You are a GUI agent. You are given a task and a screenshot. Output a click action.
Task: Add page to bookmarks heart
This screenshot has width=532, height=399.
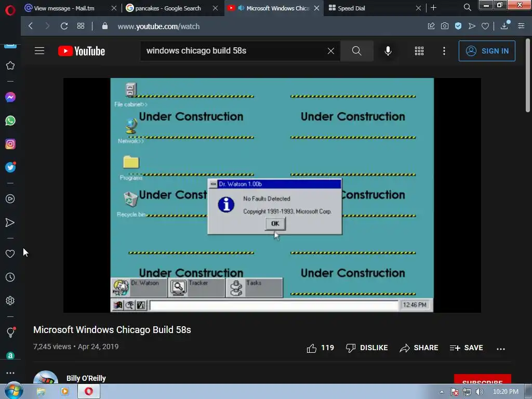[x=485, y=26]
